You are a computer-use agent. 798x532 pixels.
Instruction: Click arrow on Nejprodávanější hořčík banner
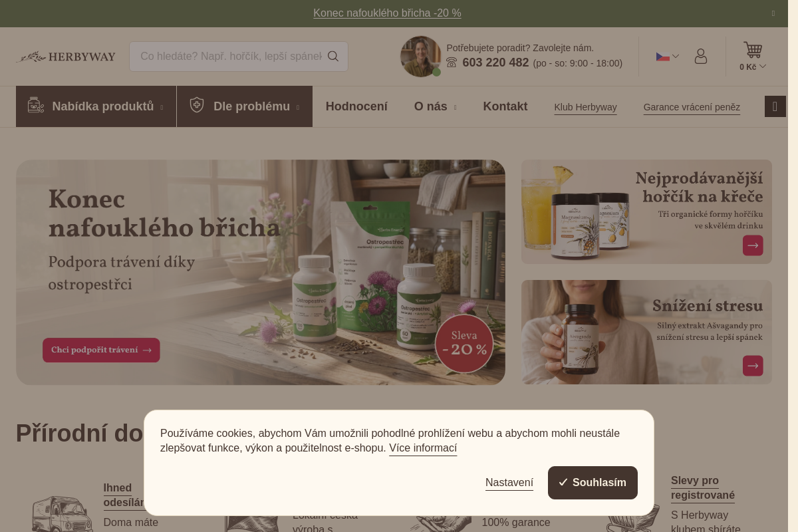click(x=753, y=245)
